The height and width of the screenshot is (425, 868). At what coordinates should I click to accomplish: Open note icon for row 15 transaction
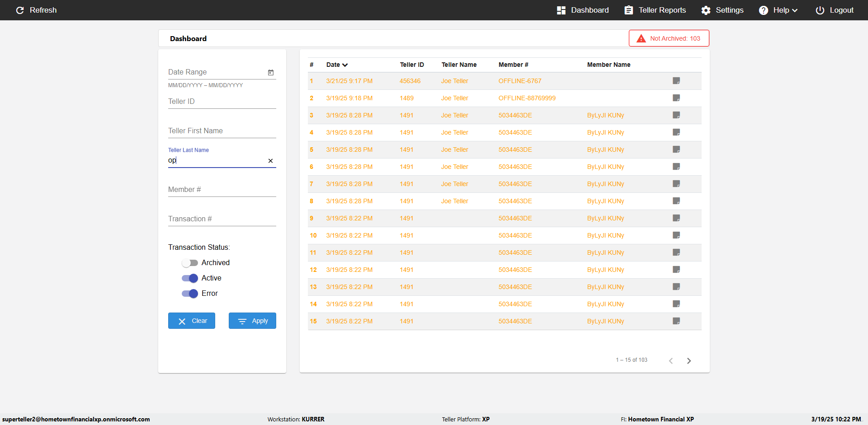click(676, 321)
